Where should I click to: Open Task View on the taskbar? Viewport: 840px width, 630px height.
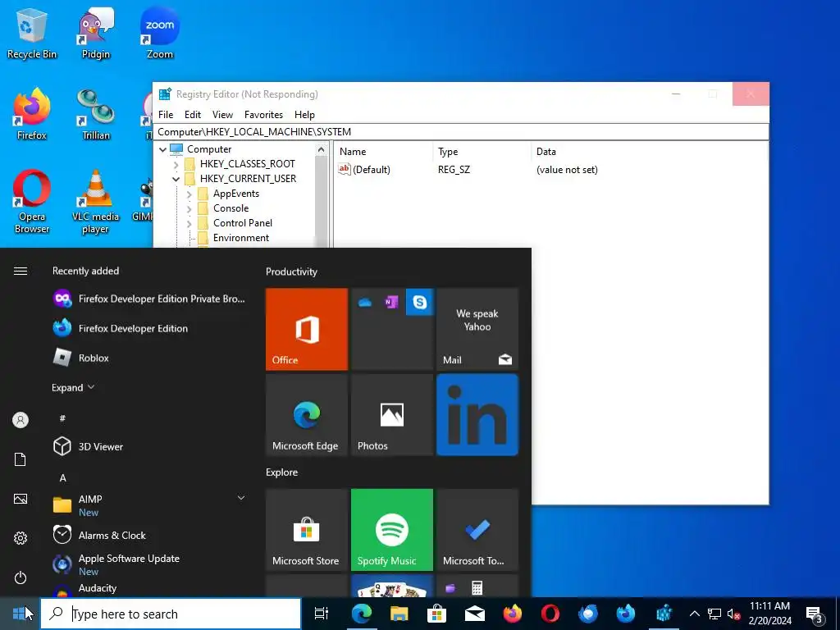pyautogui.click(x=321, y=614)
